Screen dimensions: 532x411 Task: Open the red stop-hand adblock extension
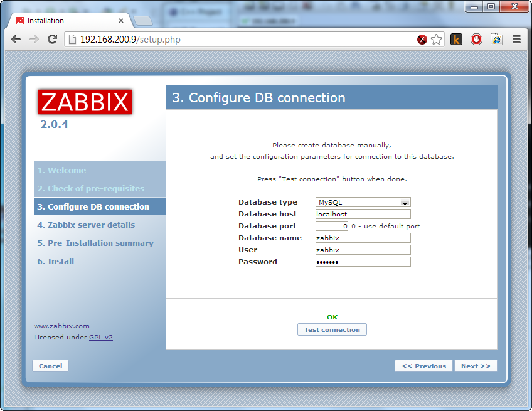coord(476,40)
